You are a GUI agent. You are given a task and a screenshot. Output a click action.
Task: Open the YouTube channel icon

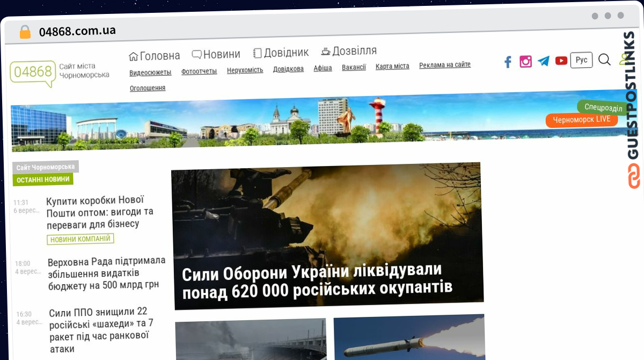[561, 61]
